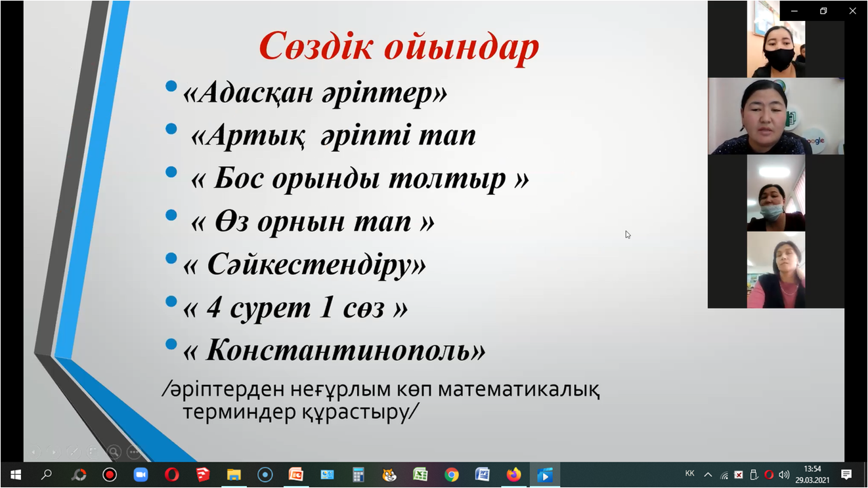Open SketchUp from the taskbar
The width and height of the screenshot is (868, 488).
203,474
